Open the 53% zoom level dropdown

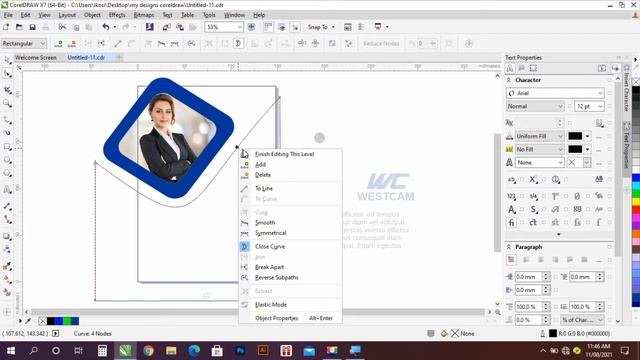point(239,27)
